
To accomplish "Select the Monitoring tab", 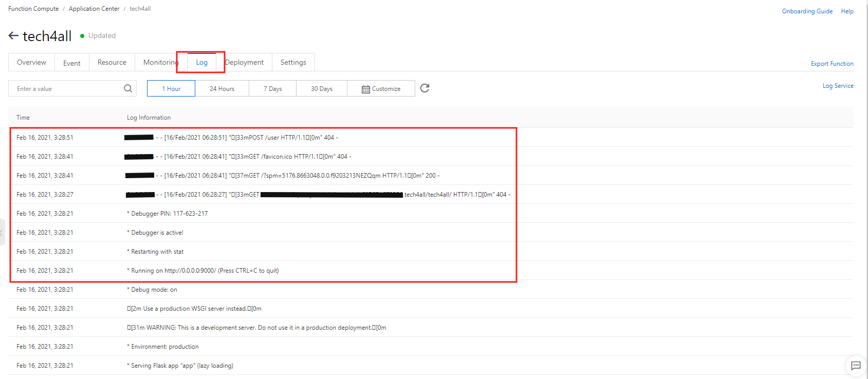I will tap(161, 62).
